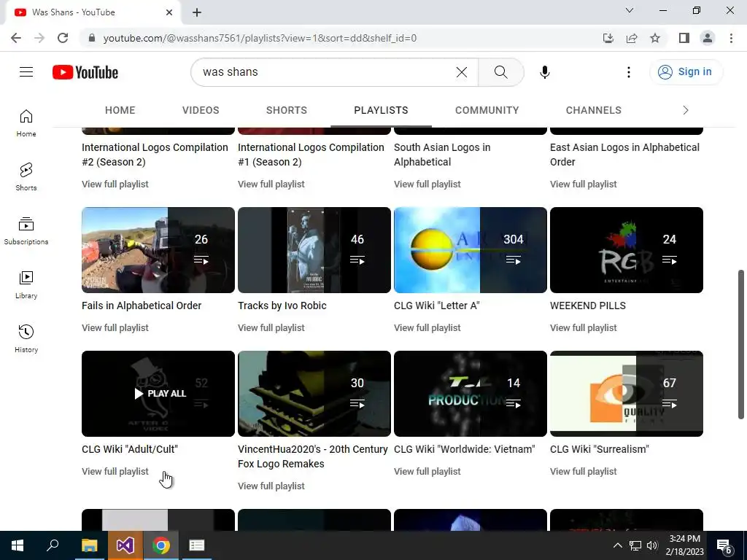This screenshot has width=747, height=560.
Task: Open Library in the sidebar
Action: point(26,285)
